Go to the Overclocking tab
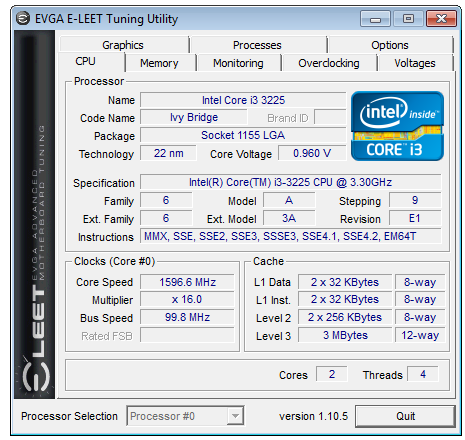The image size is (465, 440). tap(329, 63)
